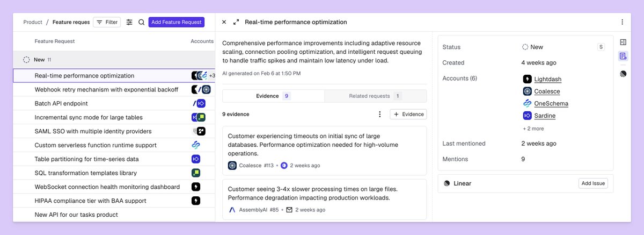Open evidence about 3-4x slower processing
The width and height of the screenshot is (644, 235).
tap(325, 199)
